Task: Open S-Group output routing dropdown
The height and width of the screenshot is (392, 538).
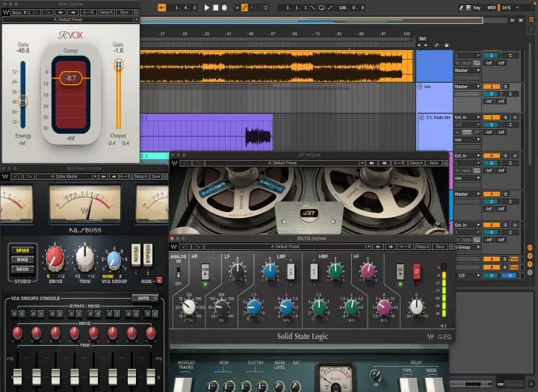Action: 468,247
